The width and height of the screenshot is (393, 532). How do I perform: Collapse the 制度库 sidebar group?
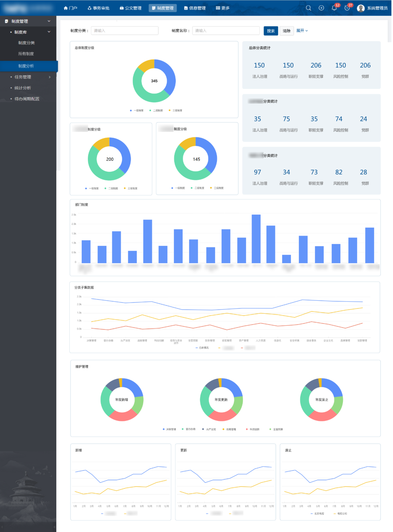click(49, 32)
